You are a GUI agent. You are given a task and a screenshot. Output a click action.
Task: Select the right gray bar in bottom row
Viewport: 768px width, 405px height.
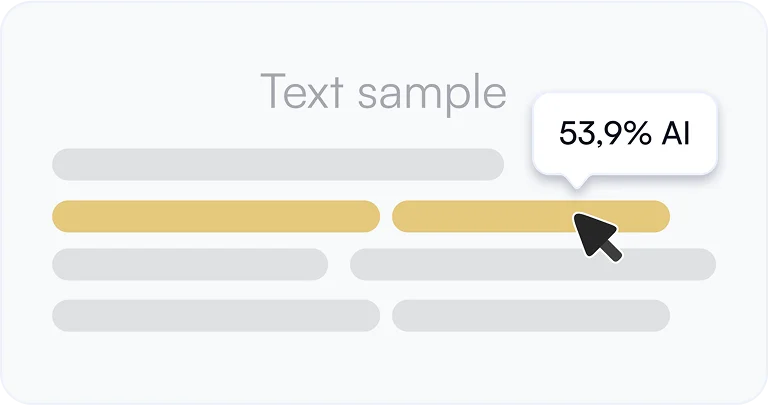530,315
